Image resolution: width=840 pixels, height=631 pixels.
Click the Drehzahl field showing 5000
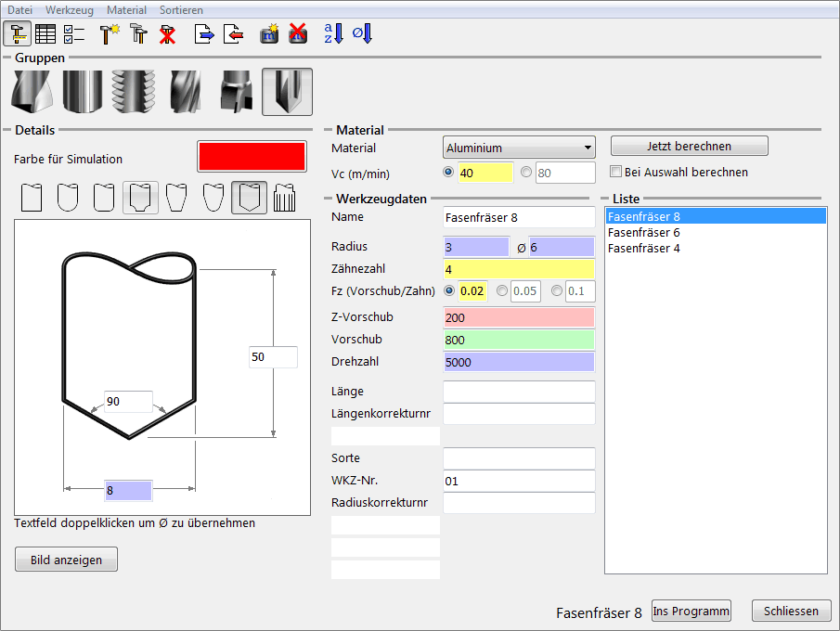coord(519,362)
